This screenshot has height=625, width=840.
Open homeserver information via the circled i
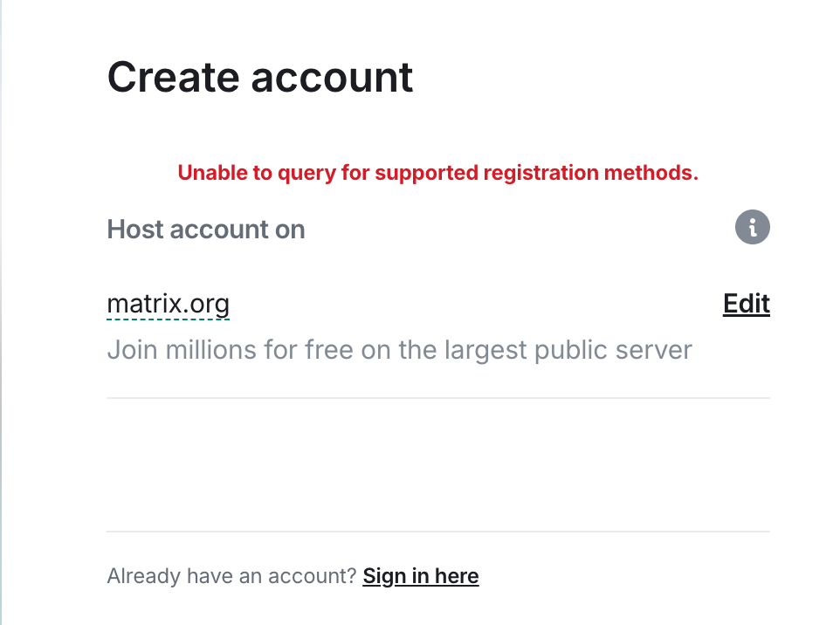pos(753,228)
